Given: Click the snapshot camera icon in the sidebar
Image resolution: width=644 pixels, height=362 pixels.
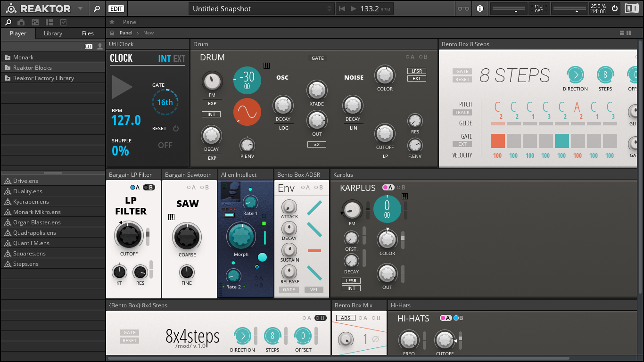Looking at the screenshot, I should 21,22.
